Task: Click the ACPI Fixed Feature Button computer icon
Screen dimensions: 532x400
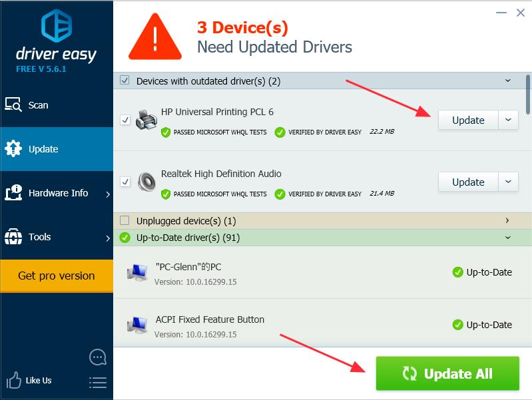Action: coord(138,325)
